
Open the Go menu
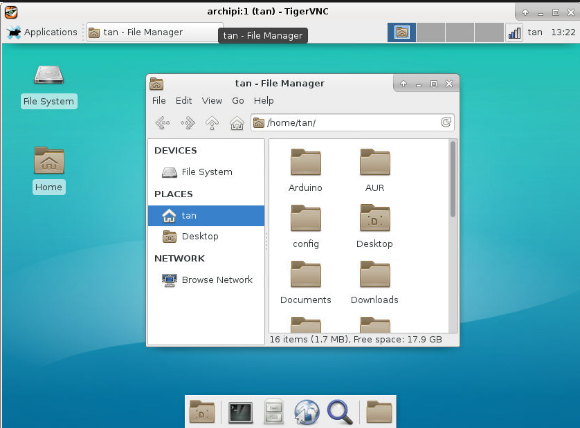click(238, 101)
